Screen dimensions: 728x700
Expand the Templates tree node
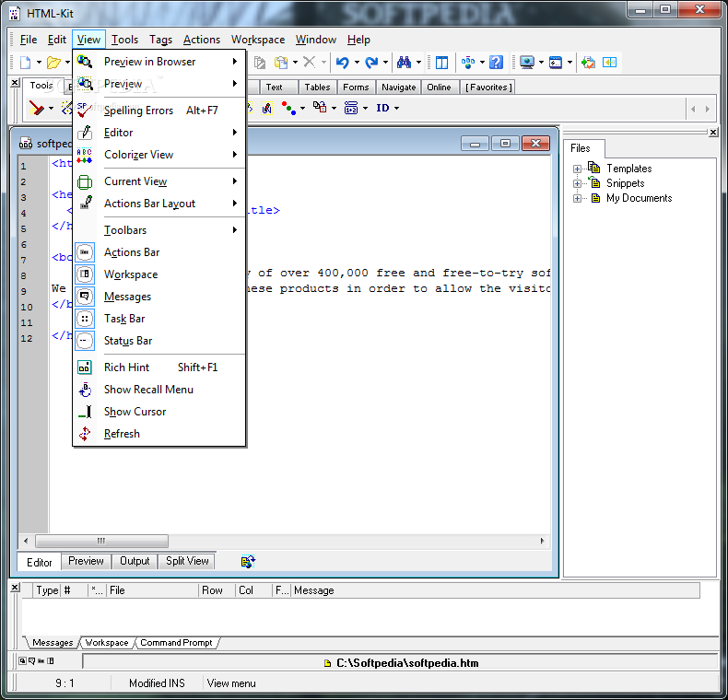tap(577, 169)
